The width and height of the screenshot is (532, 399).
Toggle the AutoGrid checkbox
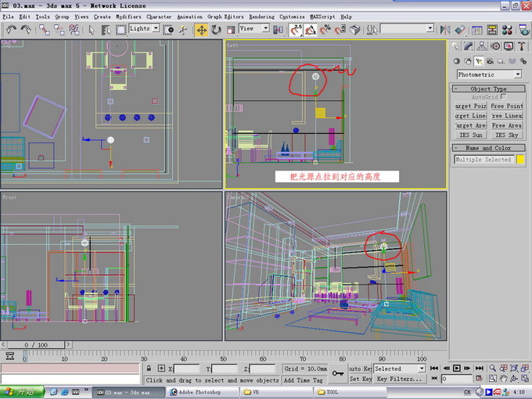[x=502, y=98]
